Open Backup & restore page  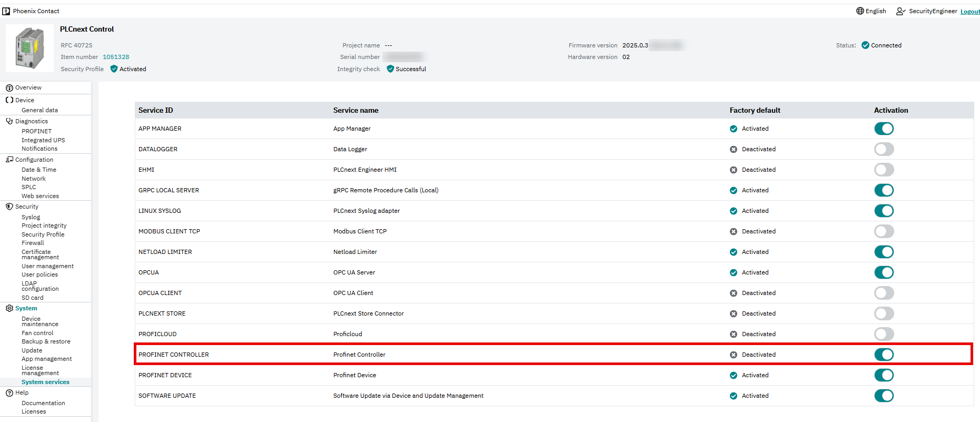point(46,341)
